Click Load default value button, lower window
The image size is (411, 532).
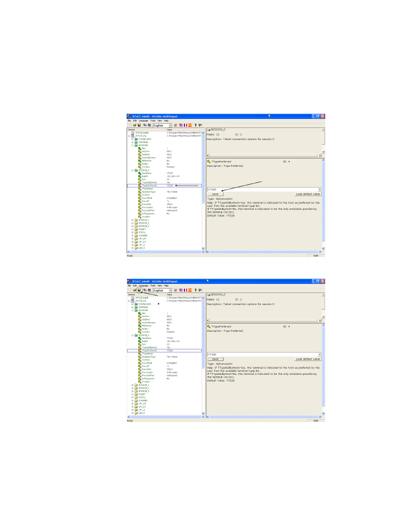click(x=308, y=359)
